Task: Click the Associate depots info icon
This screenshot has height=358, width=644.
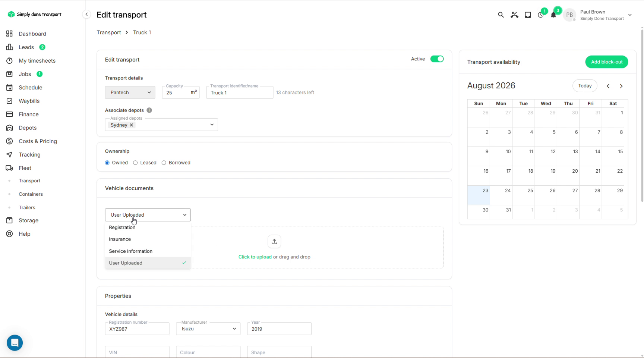Action: pyautogui.click(x=149, y=110)
